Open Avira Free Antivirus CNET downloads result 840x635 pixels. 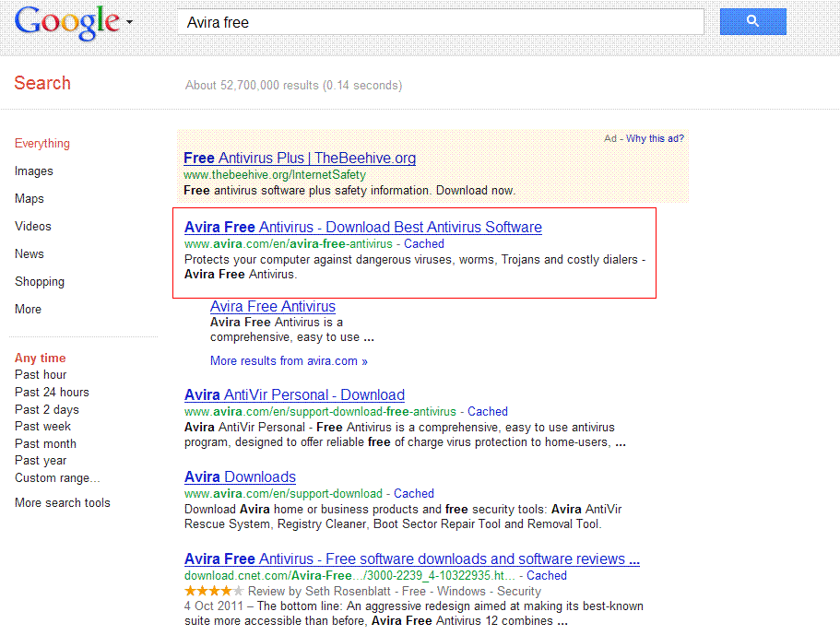tap(412, 559)
